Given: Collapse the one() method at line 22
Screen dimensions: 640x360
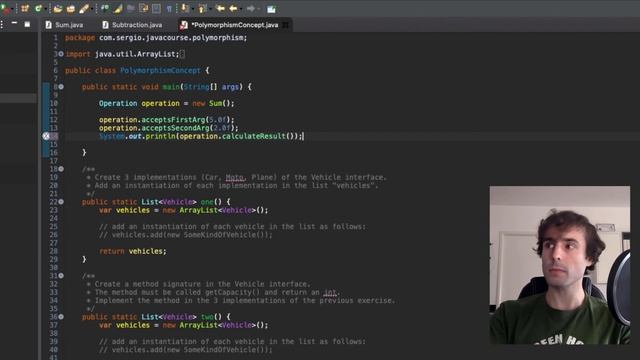Looking at the screenshot, I should point(61,202).
